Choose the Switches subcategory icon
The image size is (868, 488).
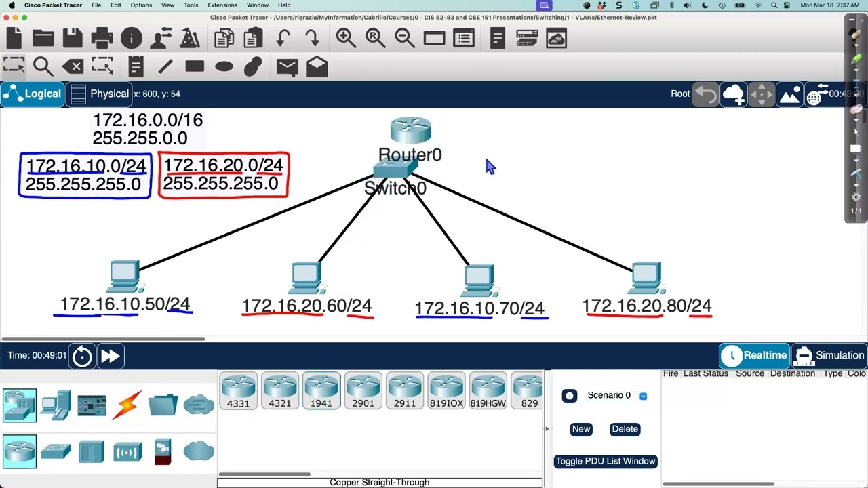(56, 452)
